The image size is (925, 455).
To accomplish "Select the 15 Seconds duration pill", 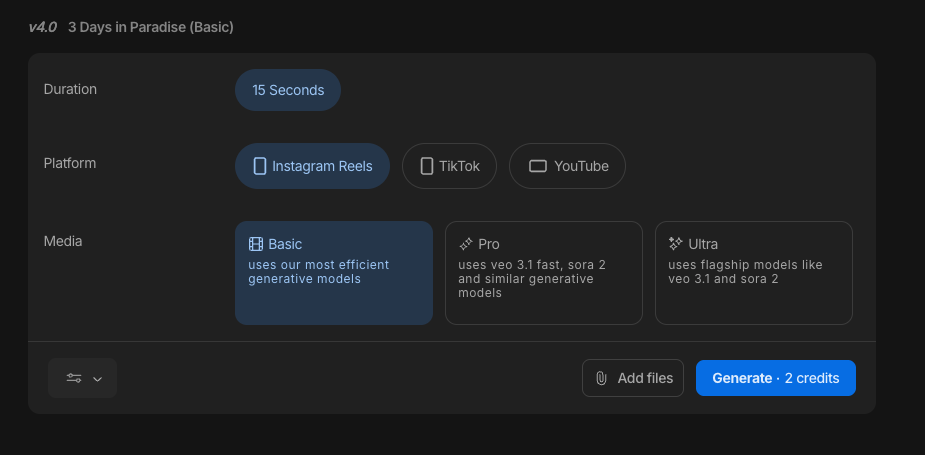I will click(x=288, y=90).
